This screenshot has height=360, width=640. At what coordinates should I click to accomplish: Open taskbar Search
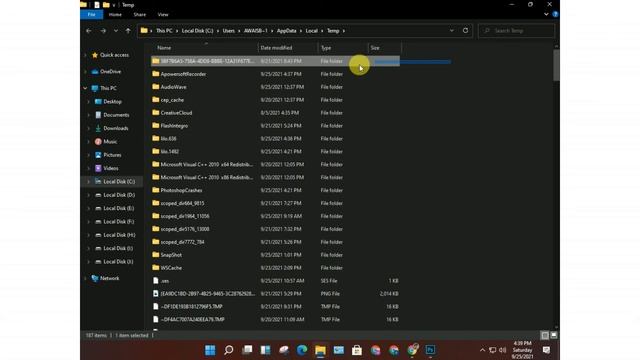point(229,350)
